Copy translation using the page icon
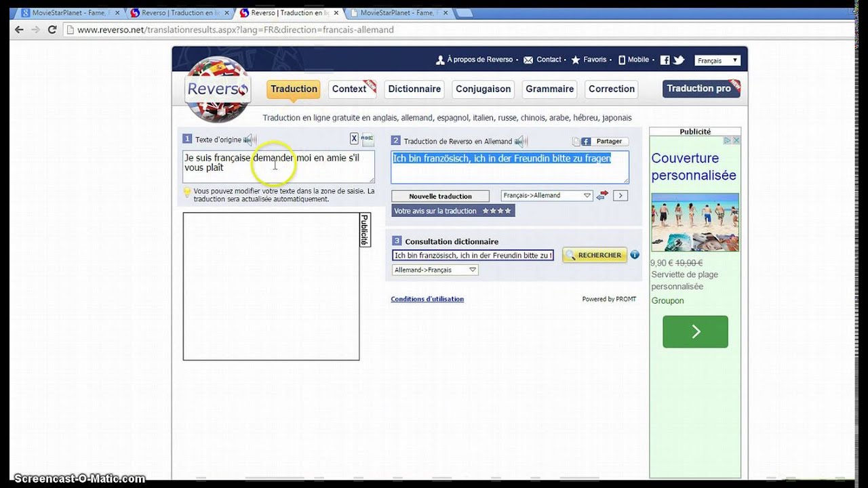This screenshot has width=868, height=488. click(576, 142)
